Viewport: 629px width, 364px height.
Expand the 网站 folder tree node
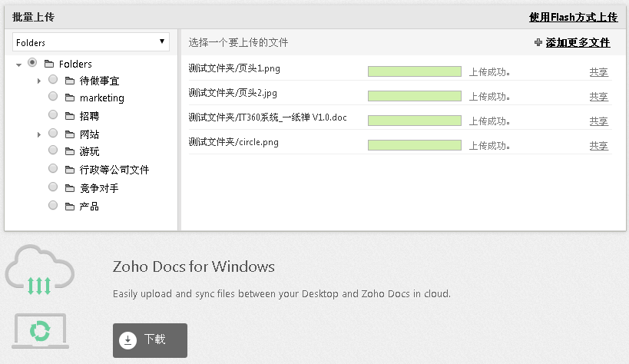pos(38,134)
